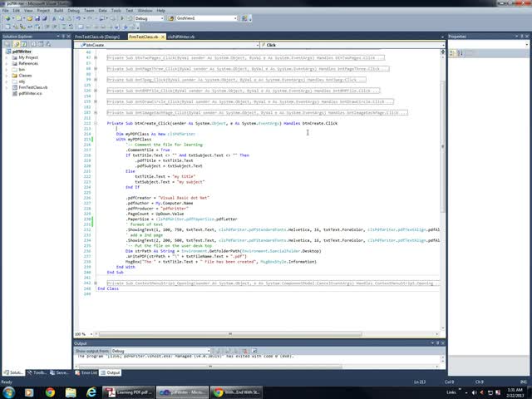Click the Save All toolbar icon
The width and height of the screenshot is (532, 399).
(x=44, y=18)
